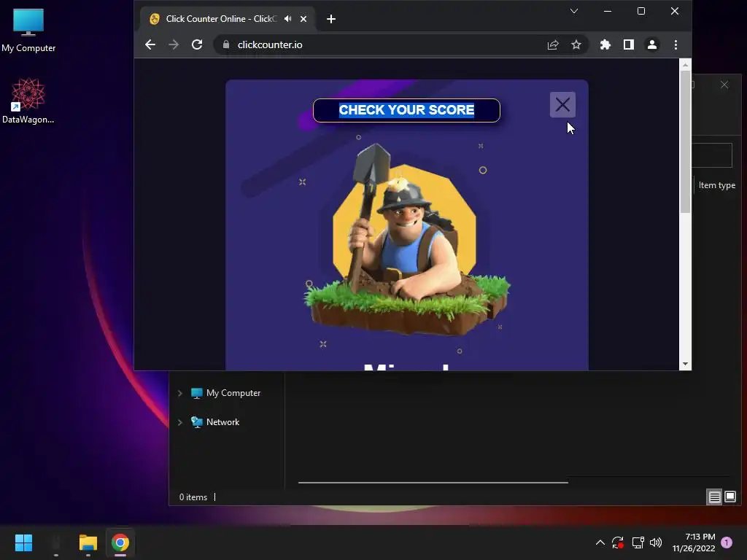Image resolution: width=747 pixels, height=560 pixels.
Task: Expand Network in File Explorer tree
Action: 180,422
